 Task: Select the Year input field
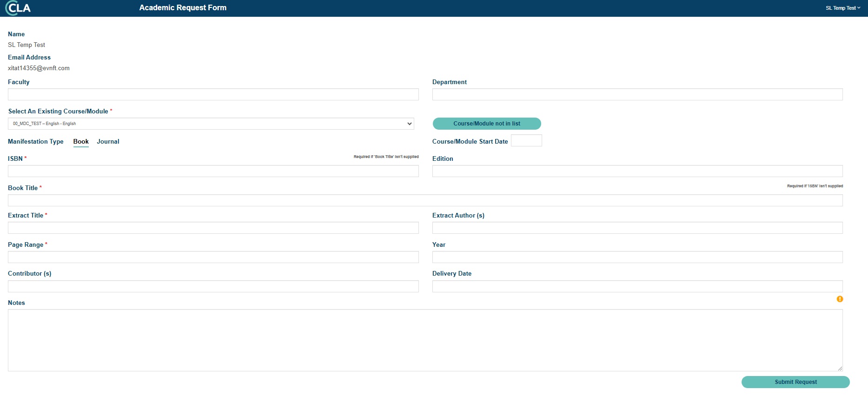(x=637, y=257)
